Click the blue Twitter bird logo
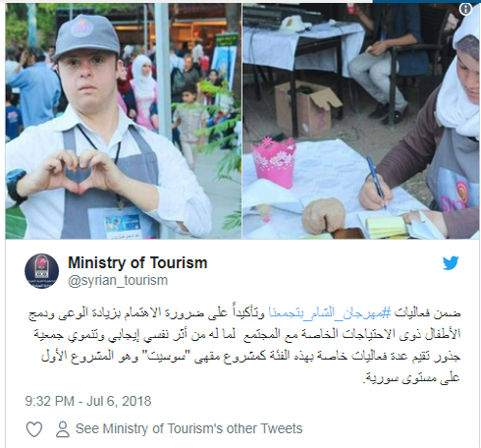 pos(451,263)
